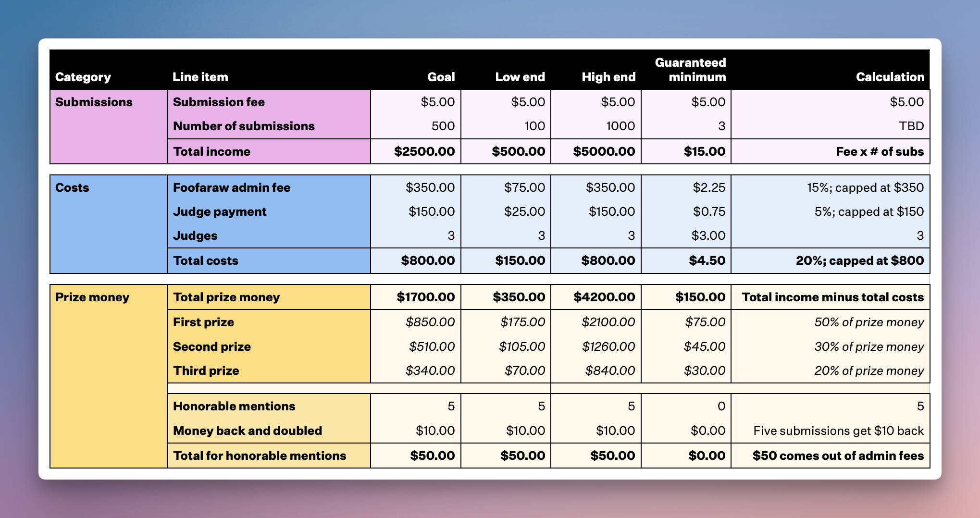980x518 pixels.
Task: Click the 'Line item' column header
Action: [x=200, y=77]
